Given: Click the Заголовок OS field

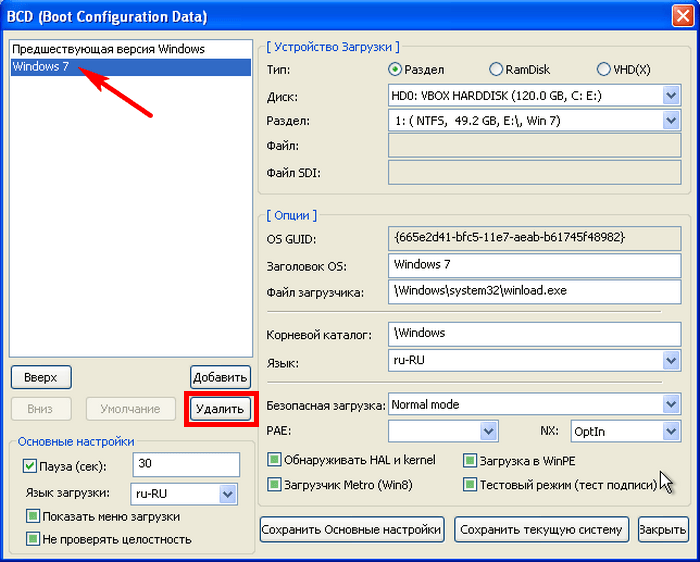Looking at the screenshot, I should (534, 266).
